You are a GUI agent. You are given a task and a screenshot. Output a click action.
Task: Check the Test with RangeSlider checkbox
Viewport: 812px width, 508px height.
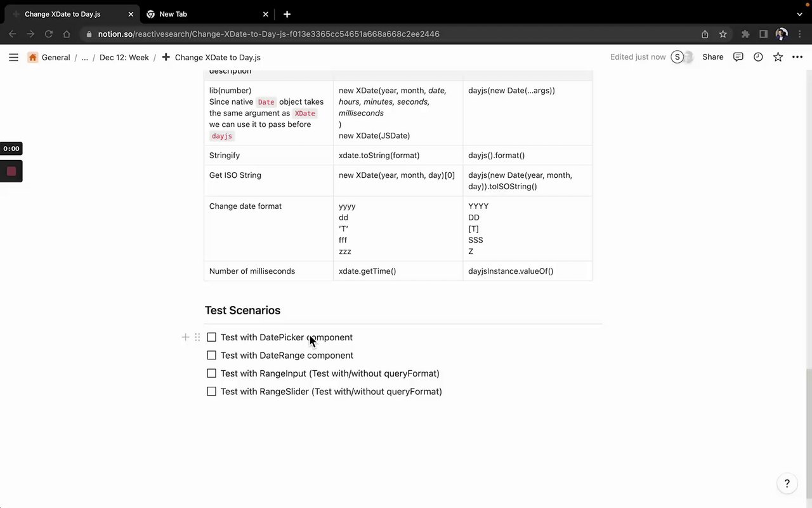211,391
